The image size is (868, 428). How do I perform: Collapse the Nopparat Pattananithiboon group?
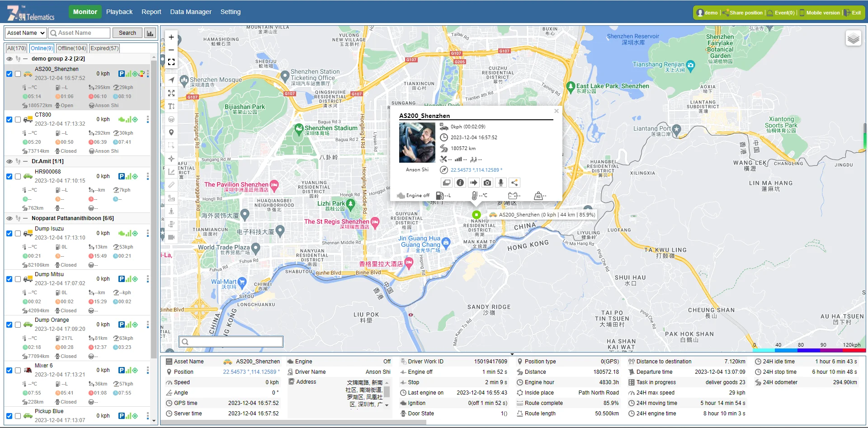[25, 218]
